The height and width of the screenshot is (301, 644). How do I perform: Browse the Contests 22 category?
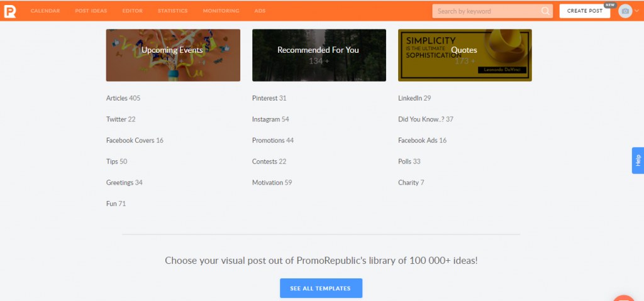[x=269, y=161]
